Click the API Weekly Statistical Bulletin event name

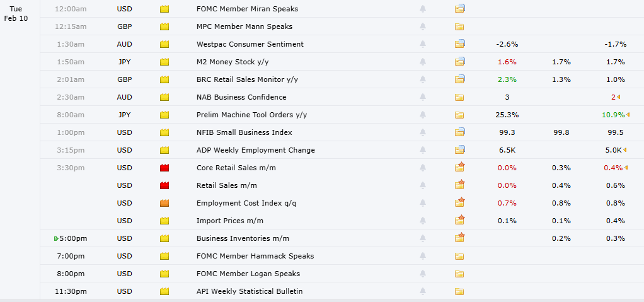coord(250,291)
